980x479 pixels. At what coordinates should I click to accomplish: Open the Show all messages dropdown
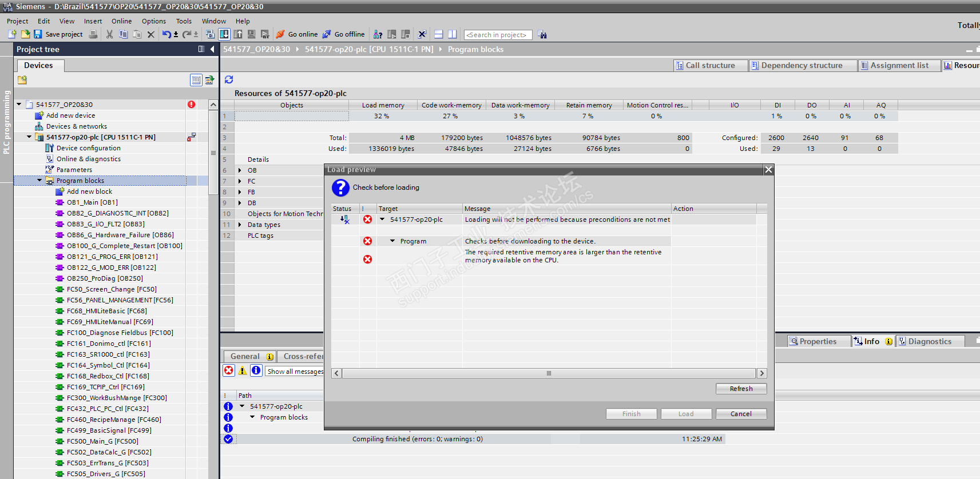[295, 372]
